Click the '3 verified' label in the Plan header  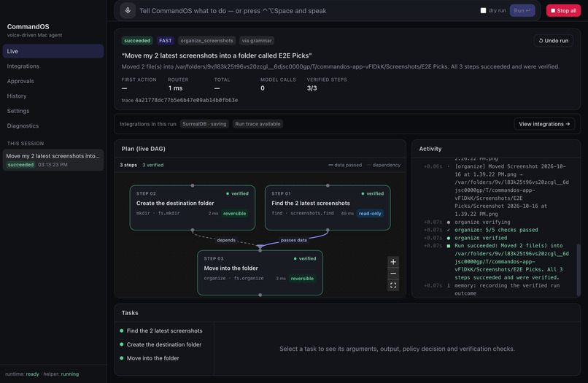[153, 165]
